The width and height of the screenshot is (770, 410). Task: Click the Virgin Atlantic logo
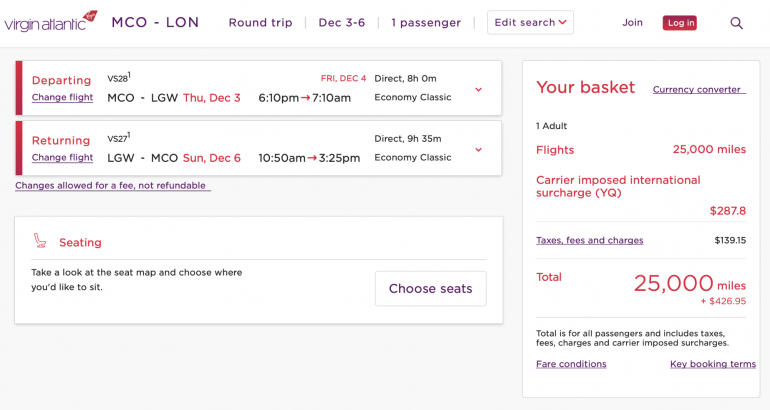tap(51, 22)
